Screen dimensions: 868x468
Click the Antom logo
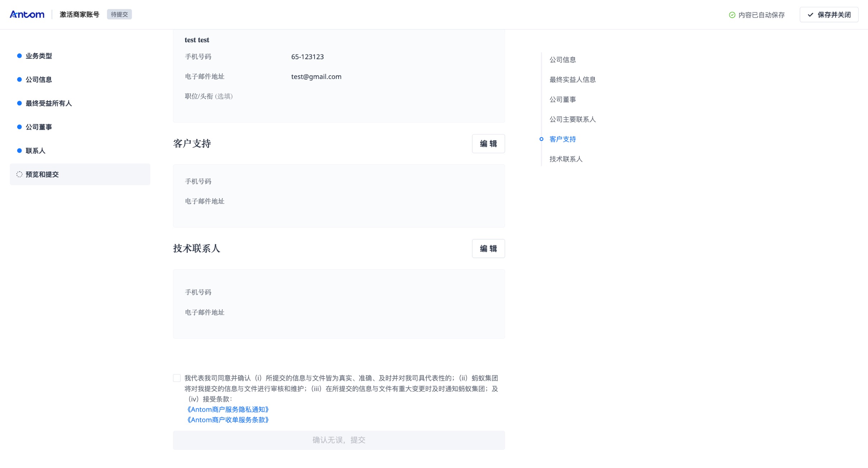[27, 14]
